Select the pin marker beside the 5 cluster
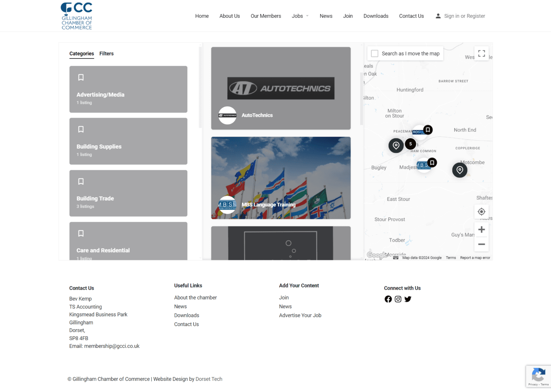This screenshot has height=392, width=551. 396,146
